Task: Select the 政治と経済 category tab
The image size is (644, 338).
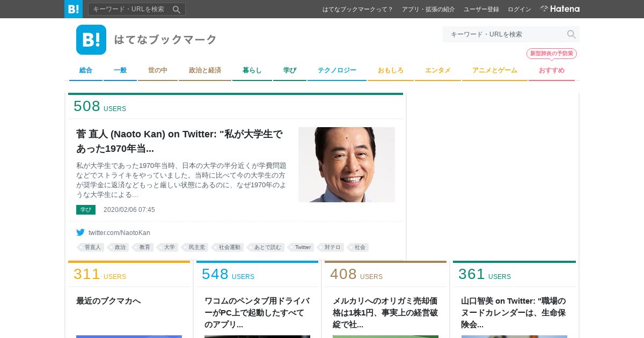Action: (x=205, y=70)
